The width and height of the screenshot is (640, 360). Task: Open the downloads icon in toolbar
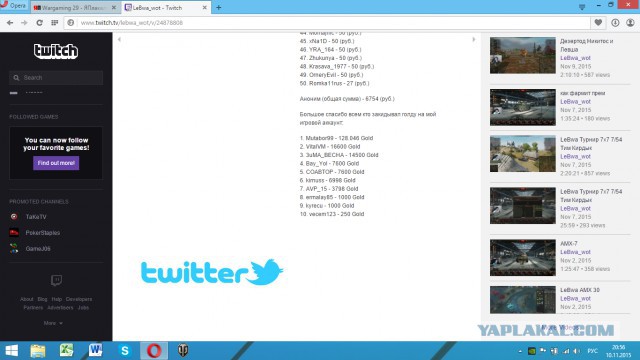615,23
